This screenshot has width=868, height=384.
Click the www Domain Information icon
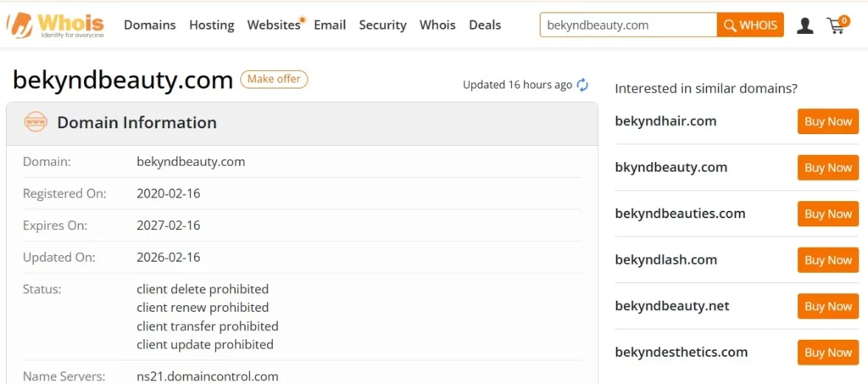(36, 122)
